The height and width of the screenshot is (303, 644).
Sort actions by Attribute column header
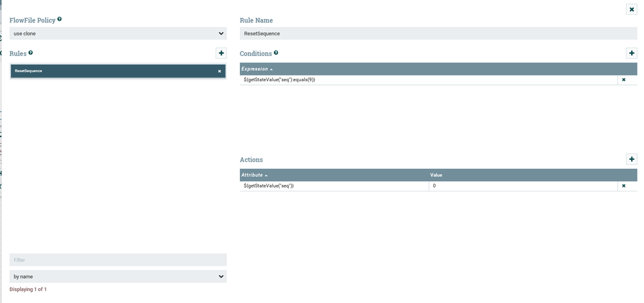coord(254,175)
